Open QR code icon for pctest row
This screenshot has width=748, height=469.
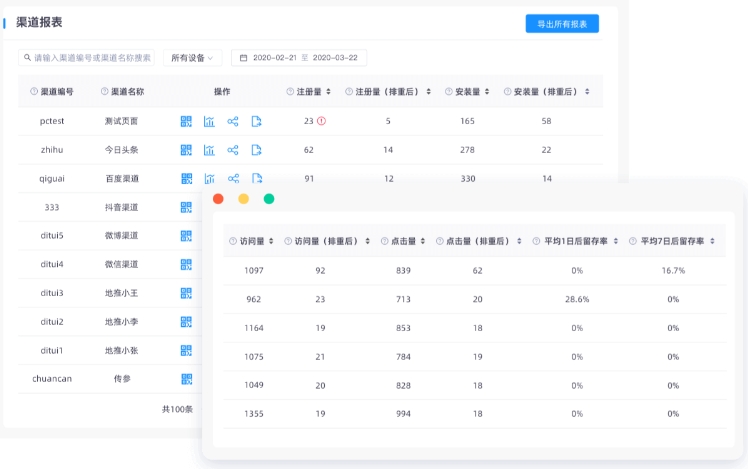click(x=186, y=121)
